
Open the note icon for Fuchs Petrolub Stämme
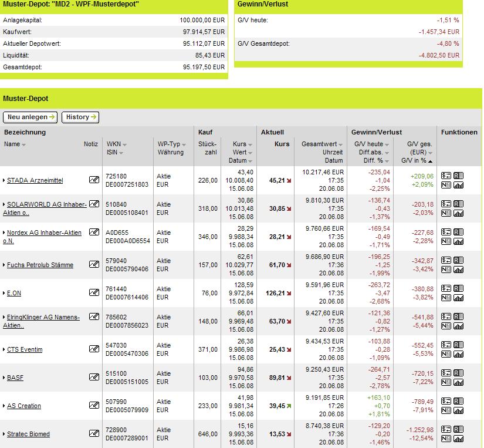point(94,264)
